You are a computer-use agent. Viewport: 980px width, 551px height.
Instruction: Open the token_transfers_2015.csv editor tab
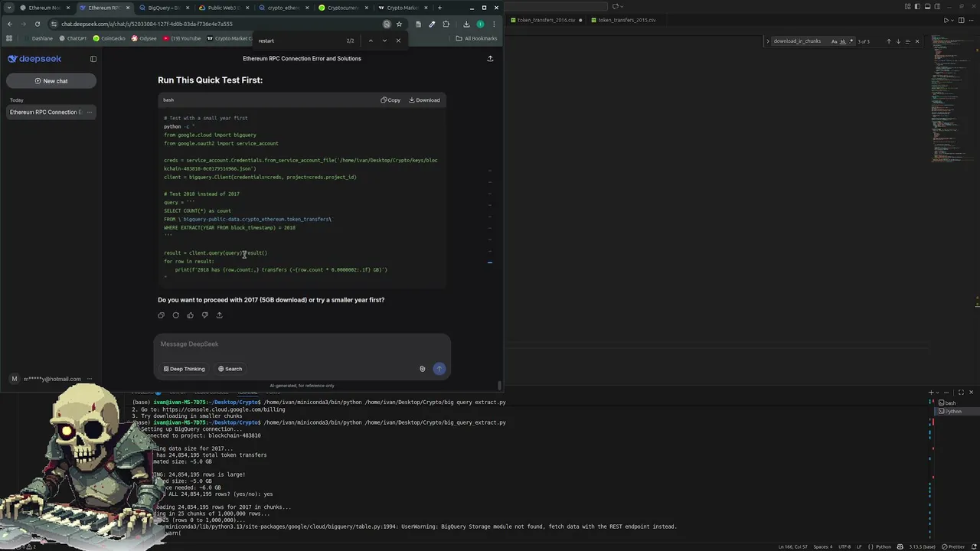[x=628, y=20]
